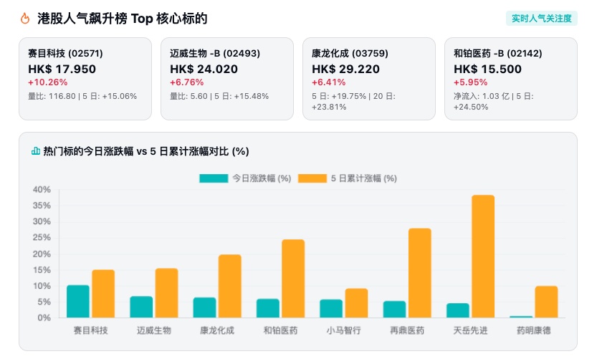The image size is (597, 364).
Task: Click the flame icon beside 港股人气飙升榜
Action: [x=25, y=19]
